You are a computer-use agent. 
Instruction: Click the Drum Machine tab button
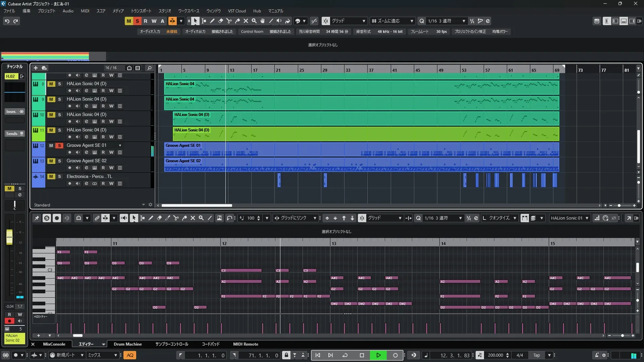pyautogui.click(x=127, y=344)
